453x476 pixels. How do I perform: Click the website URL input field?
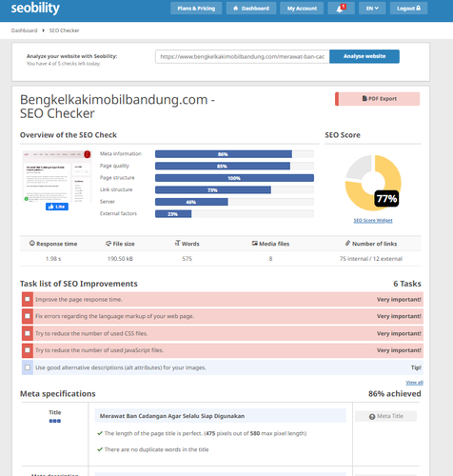(243, 56)
